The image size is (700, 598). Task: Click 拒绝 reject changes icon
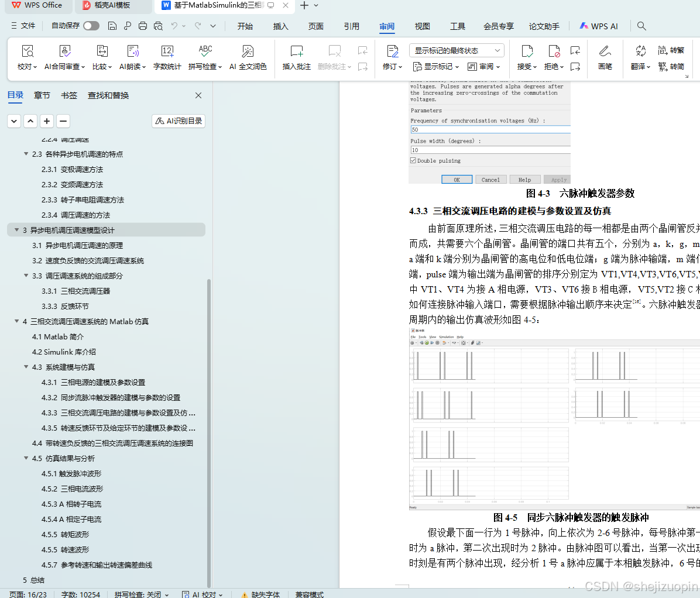click(554, 51)
